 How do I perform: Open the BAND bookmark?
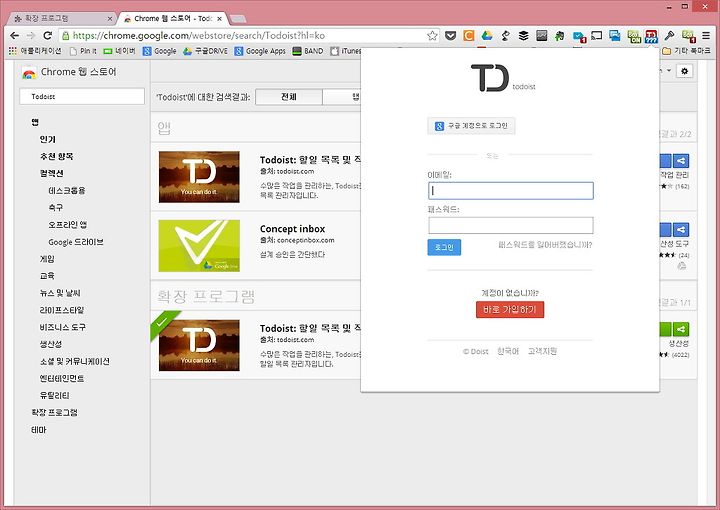pos(308,51)
